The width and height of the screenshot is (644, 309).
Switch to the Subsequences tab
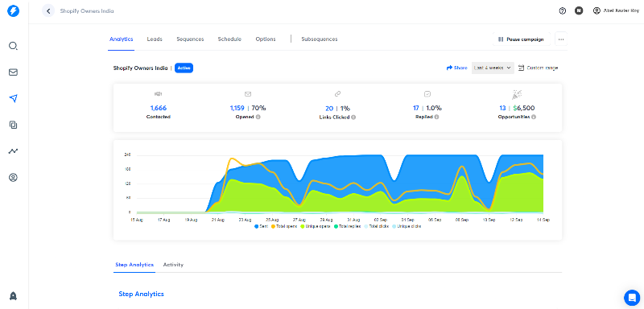[x=320, y=39]
